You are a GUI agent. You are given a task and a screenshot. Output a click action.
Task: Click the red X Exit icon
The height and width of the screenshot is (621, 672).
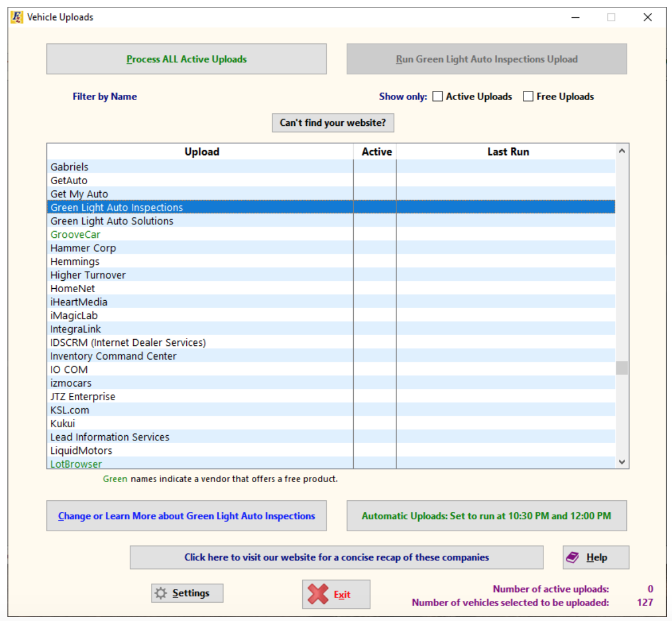318,594
